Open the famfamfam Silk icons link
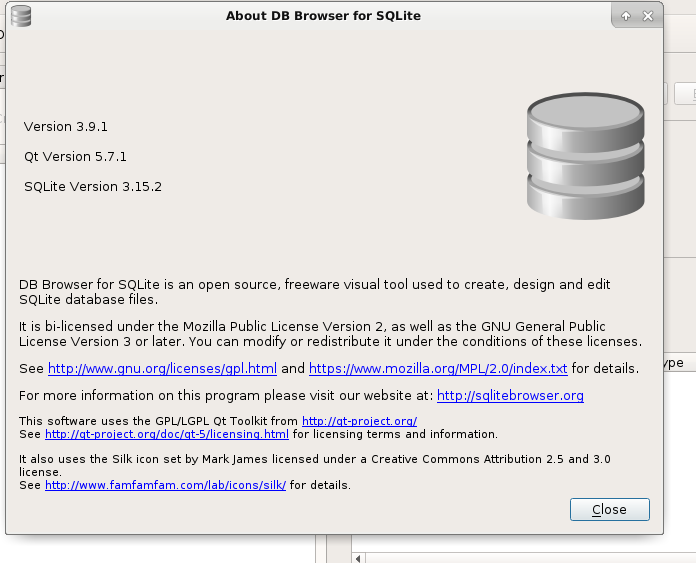The width and height of the screenshot is (696, 563). [x=166, y=485]
